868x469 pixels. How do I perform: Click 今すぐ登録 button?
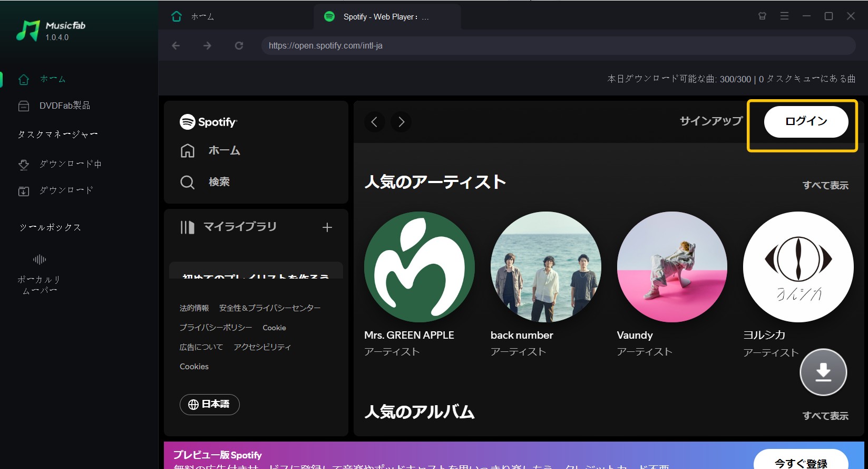(x=801, y=460)
